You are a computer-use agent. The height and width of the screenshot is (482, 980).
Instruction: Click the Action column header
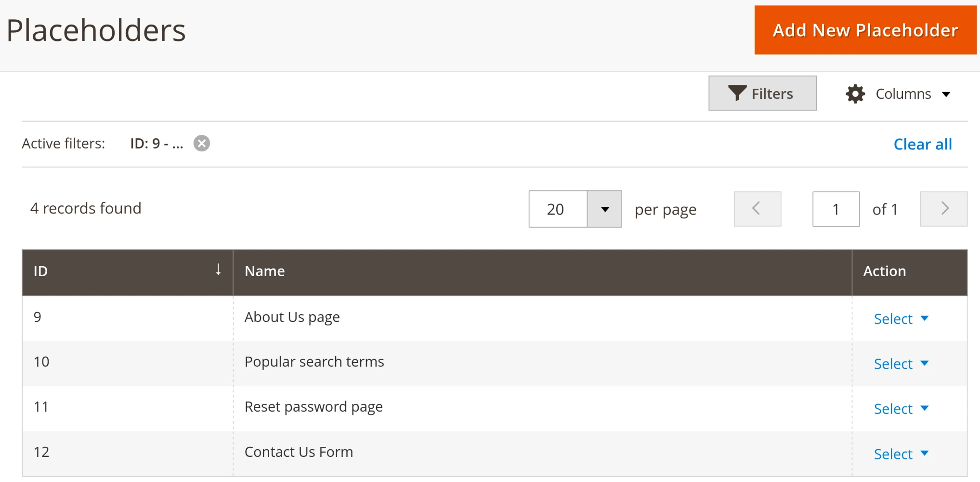[884, 271]
